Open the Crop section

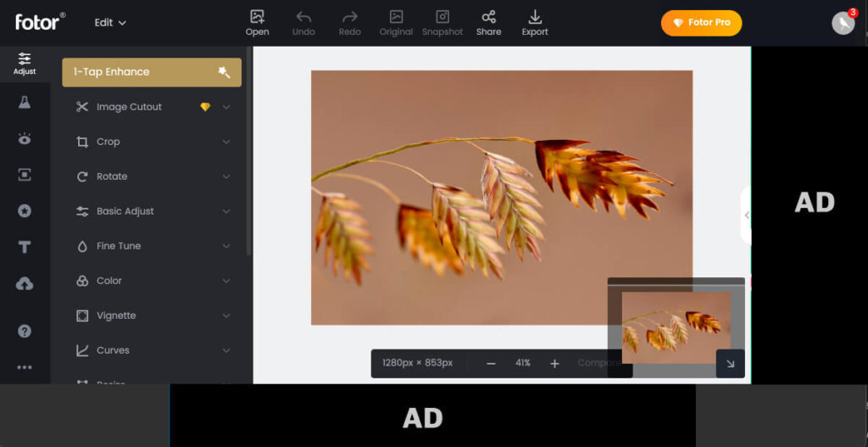(152, 142)
